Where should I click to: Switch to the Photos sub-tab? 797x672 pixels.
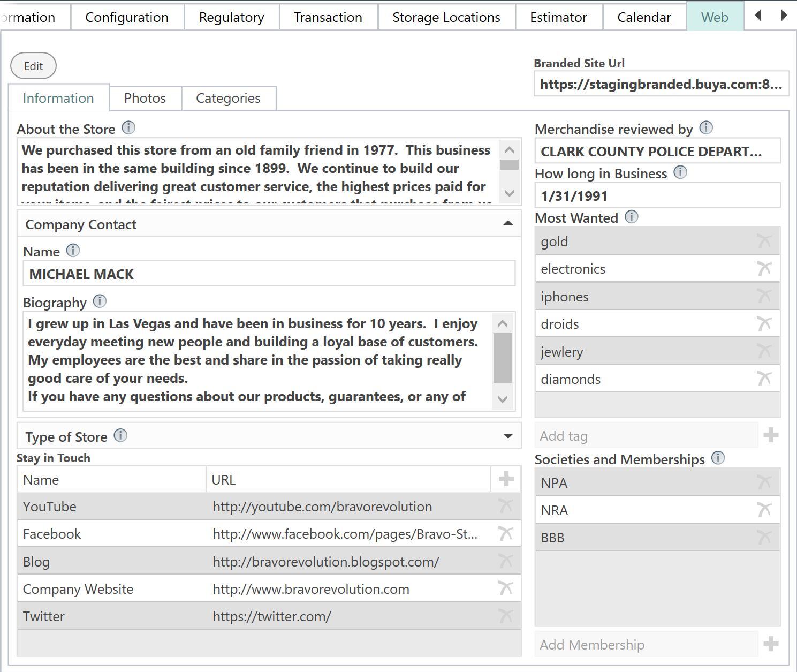coord(145,98)
